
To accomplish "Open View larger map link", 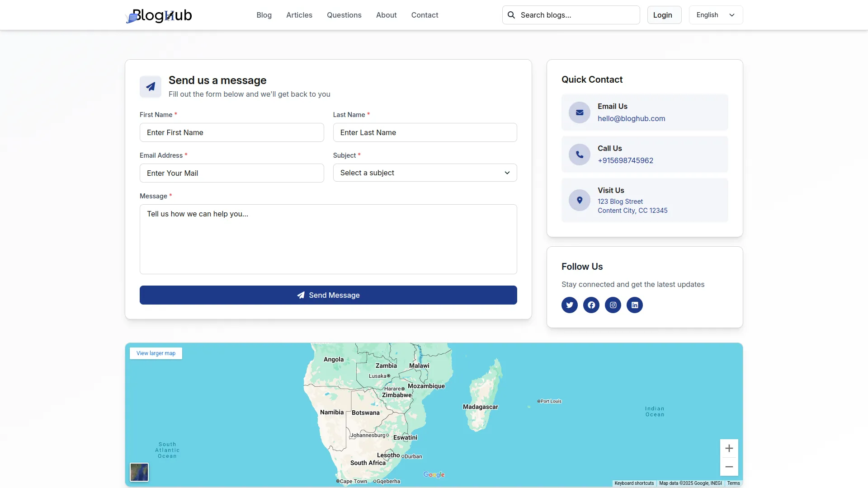I will (156, 353).
